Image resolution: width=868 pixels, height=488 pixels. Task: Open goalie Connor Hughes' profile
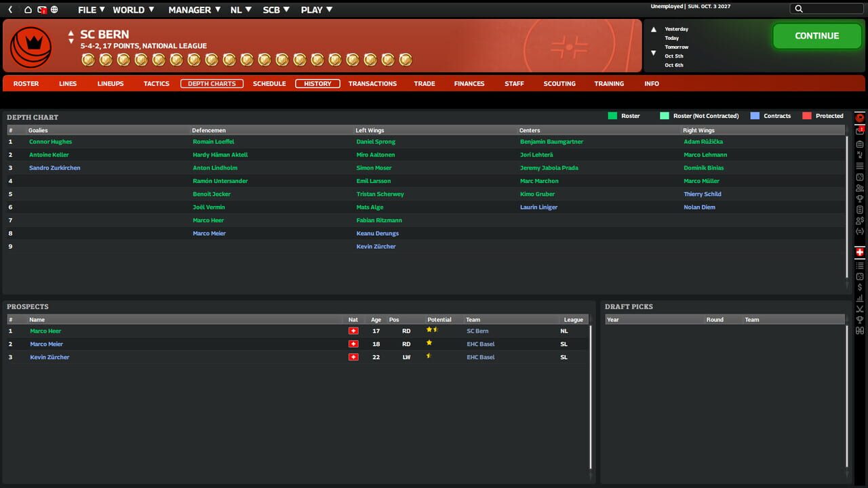point(50,142)
